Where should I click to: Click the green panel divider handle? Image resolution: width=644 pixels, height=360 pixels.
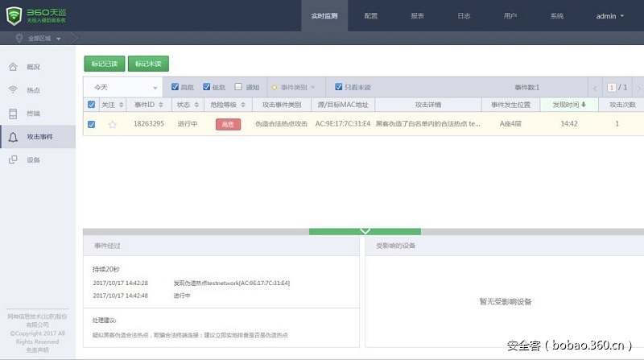pos(365,231)
